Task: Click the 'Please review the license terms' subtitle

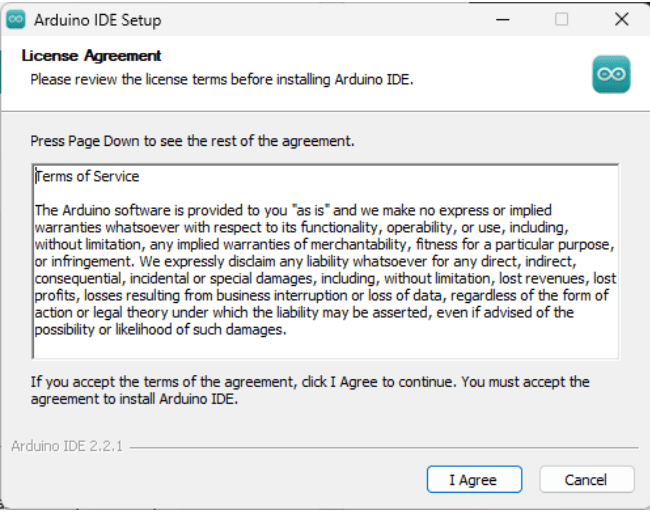Action: [x=221, y=78]
